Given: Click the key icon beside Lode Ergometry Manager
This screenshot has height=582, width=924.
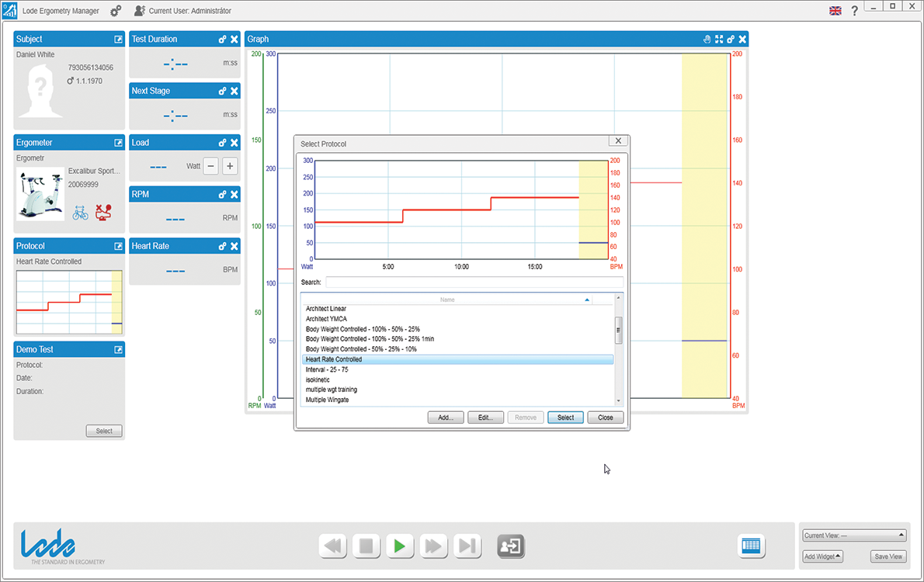Looking at the screenshot, I should [114, 10].
